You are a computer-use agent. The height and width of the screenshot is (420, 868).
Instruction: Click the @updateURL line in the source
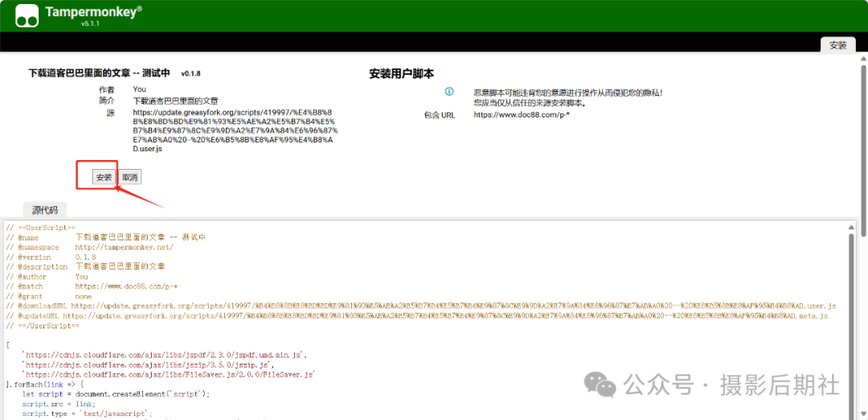417,316
